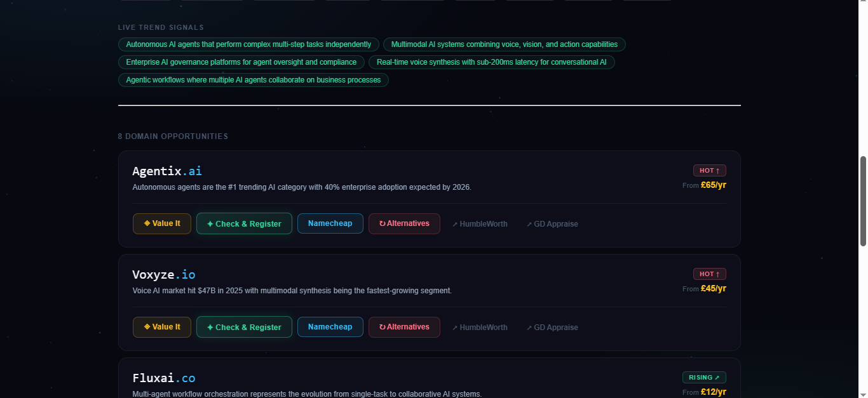868x398 pixels.
Task: Click the sparkle icon in Voxyze's Check & Register button
Action: pyautogui.click(x=210, y=327)
